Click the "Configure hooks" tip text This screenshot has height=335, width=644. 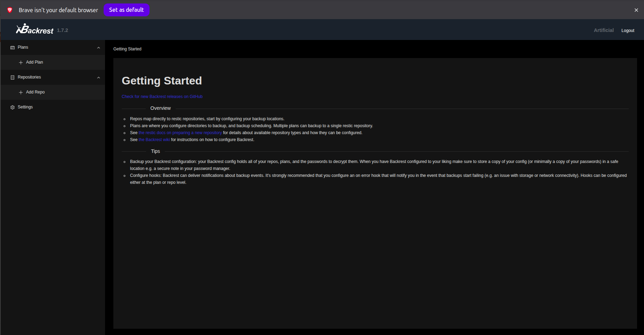(x=378, y=179)
